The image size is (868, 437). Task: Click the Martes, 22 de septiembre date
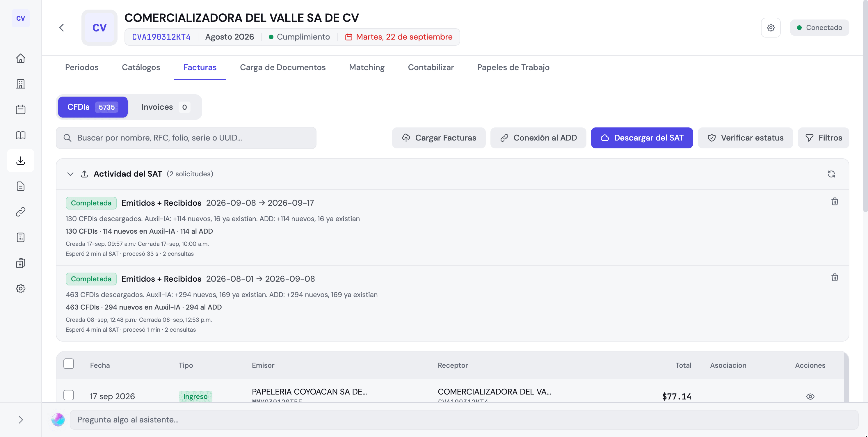[x=399, y=37]
